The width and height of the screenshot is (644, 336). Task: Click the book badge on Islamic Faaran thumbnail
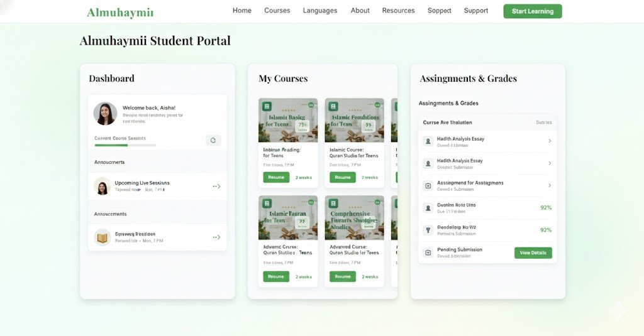point(267,203)
